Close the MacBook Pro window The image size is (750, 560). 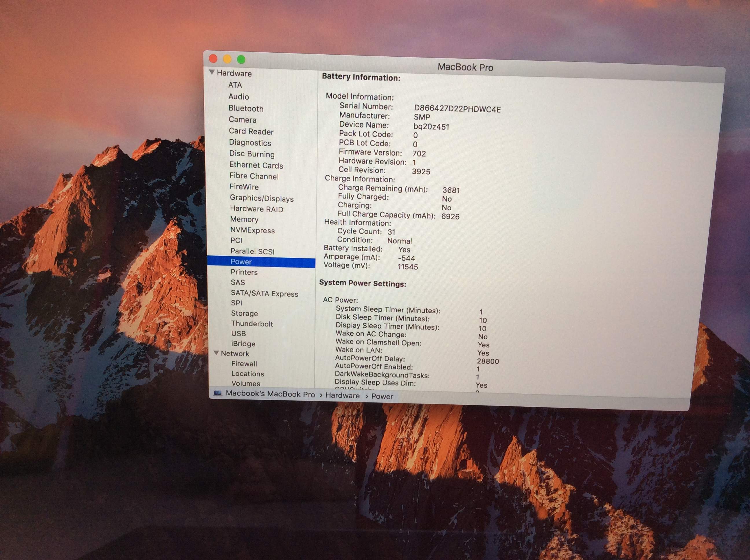(213, 59)
